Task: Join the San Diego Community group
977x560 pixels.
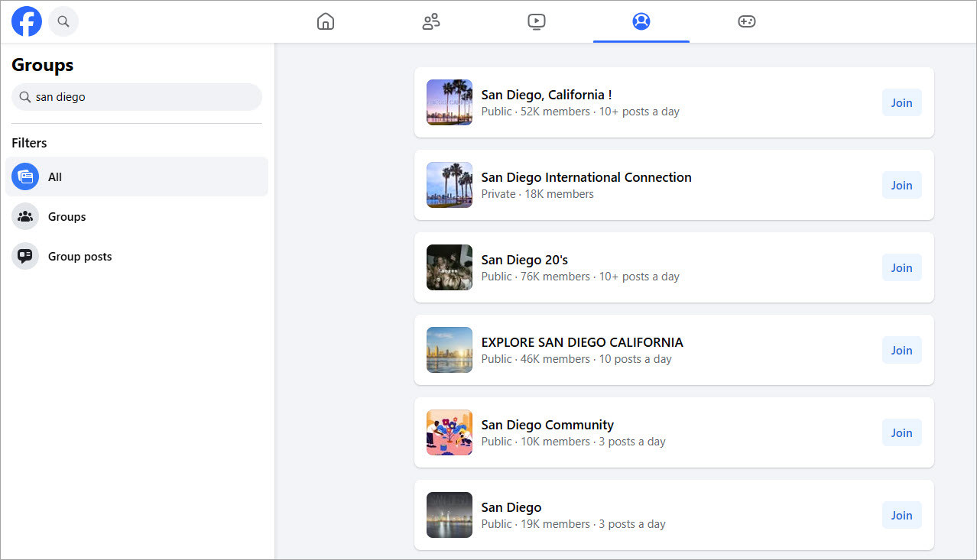Action: tap(902, 432)
